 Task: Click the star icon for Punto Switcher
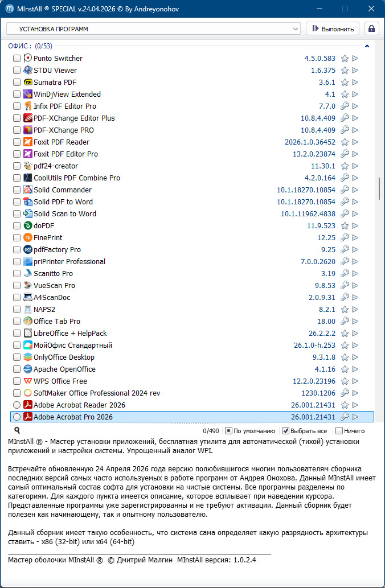(x=345, y=59)
